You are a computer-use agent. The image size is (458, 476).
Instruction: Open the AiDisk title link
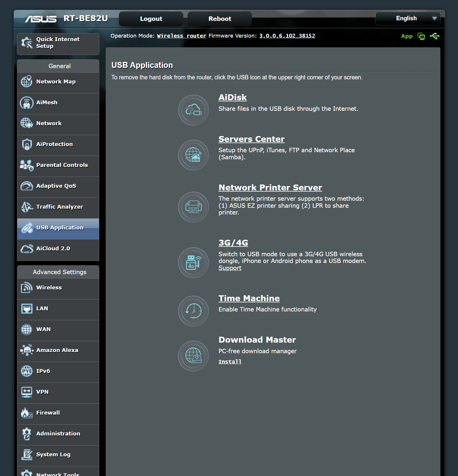[233, 98]
